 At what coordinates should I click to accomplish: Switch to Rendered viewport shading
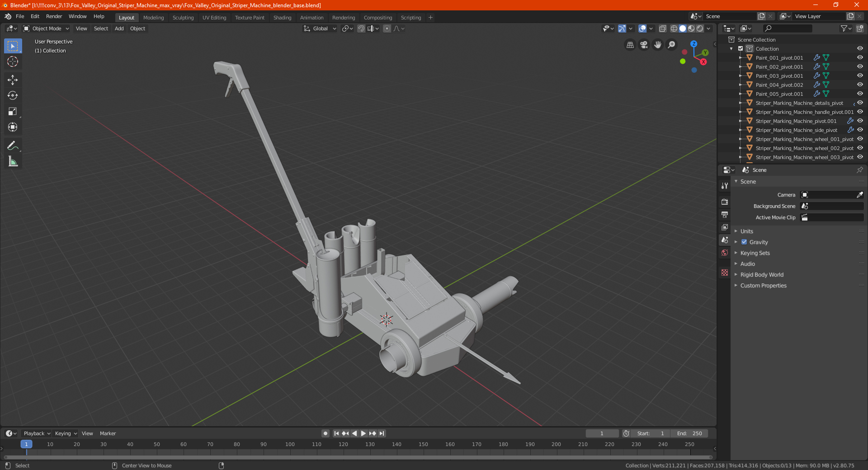click(x=700, y=28)
